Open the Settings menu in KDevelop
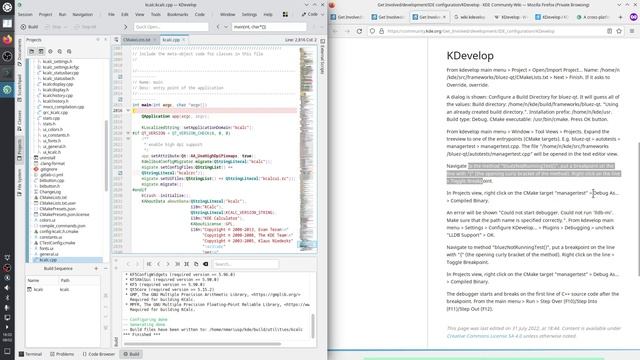This screenshot has width=640, height=360. 249,14
